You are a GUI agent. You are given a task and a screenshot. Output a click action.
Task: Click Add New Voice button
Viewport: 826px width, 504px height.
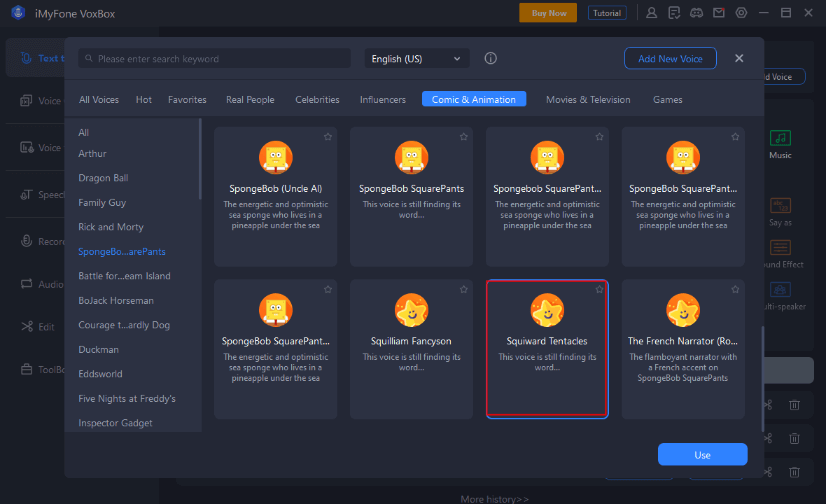pyautogui.click(x=670, y=58)
